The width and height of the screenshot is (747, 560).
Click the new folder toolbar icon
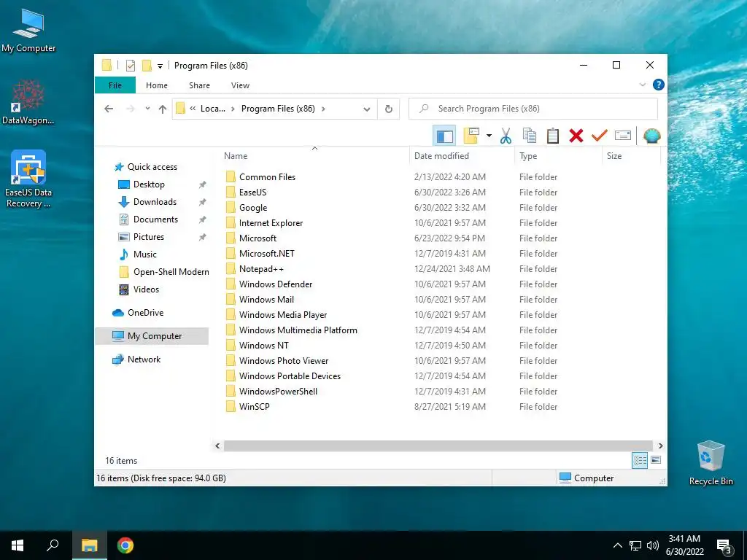pyautogui.click(x=471, y=136)
